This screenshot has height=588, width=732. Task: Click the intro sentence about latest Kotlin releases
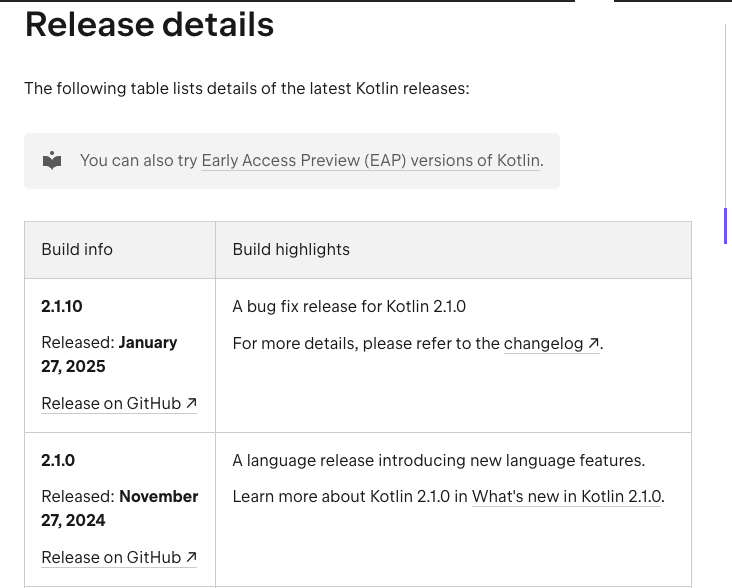(246, 88)
